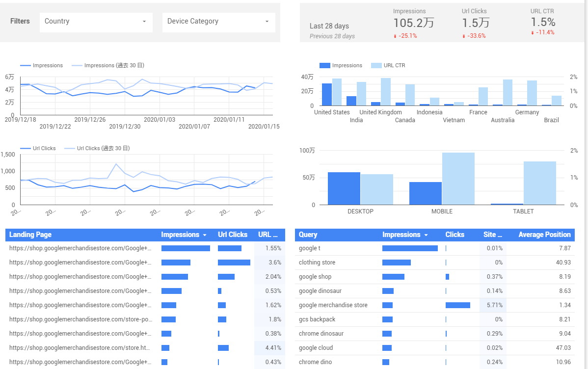
Task: Select the 'google t' query row
Action: click(x=435, y=248)
